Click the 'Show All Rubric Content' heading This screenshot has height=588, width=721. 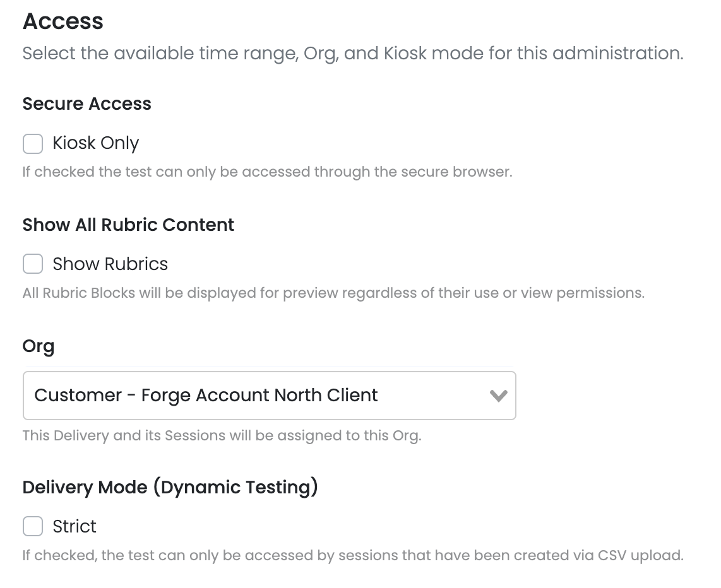coord(128,225)
